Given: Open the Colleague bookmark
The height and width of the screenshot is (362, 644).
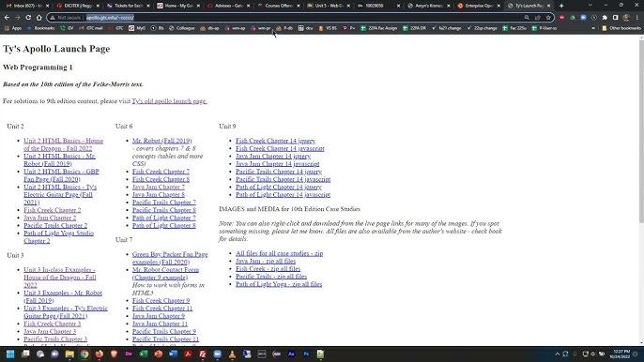Looking at the screenshot, I should [181, 28].
